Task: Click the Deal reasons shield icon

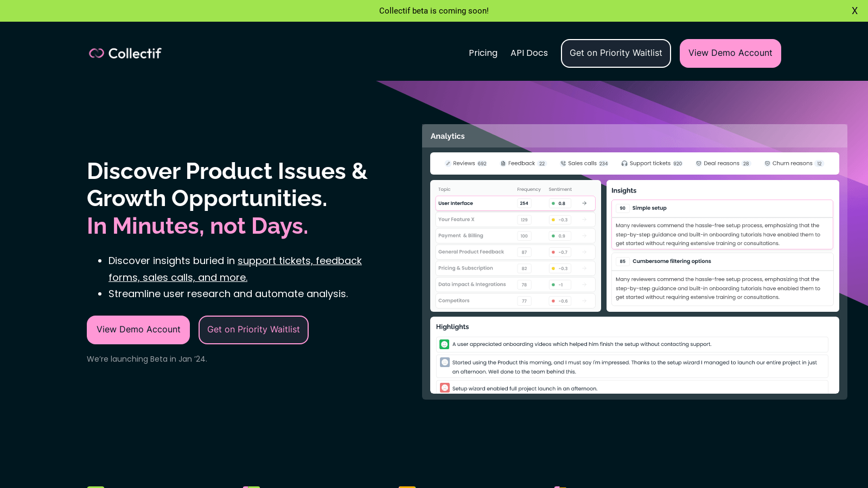Action: (x=699, y=163)
